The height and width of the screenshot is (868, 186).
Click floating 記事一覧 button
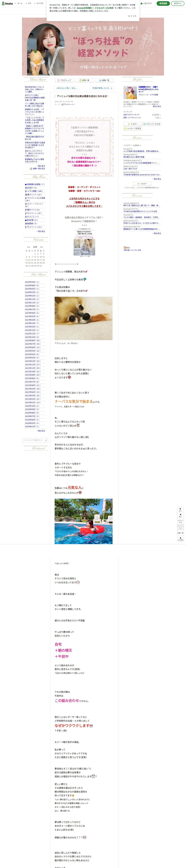click(181, 533)
